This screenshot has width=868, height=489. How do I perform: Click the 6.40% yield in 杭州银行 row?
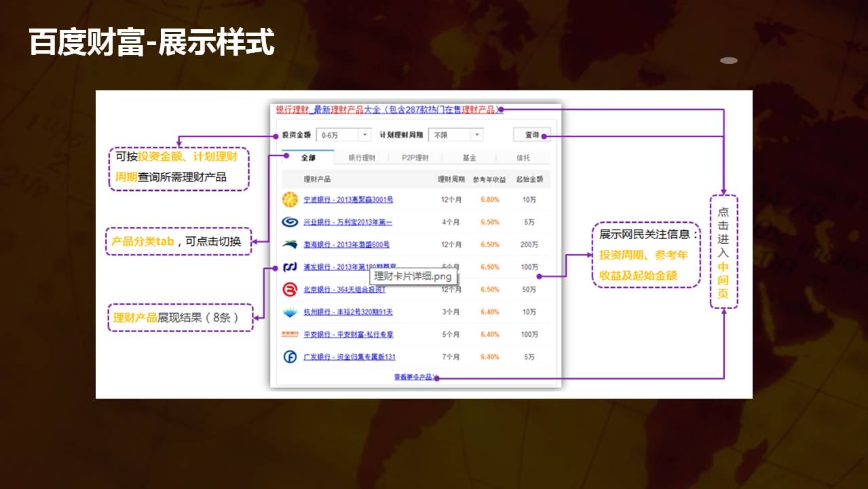[x=490, y=312]
